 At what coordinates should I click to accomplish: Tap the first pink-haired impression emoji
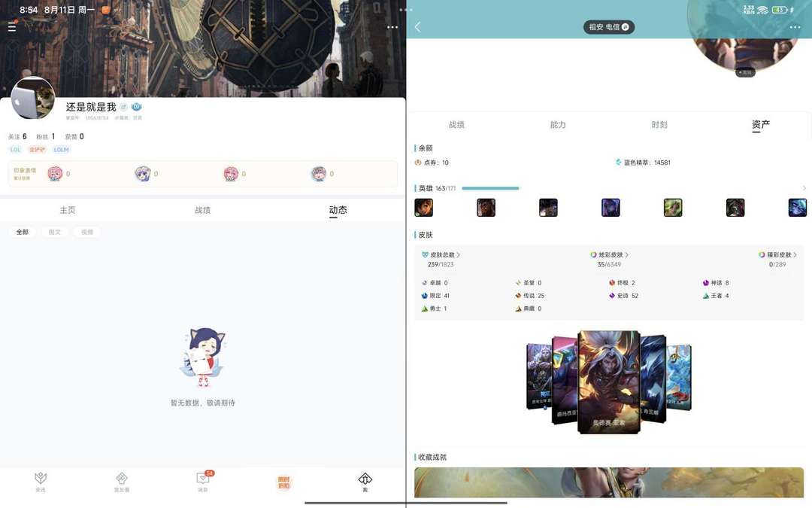[55, 174]
